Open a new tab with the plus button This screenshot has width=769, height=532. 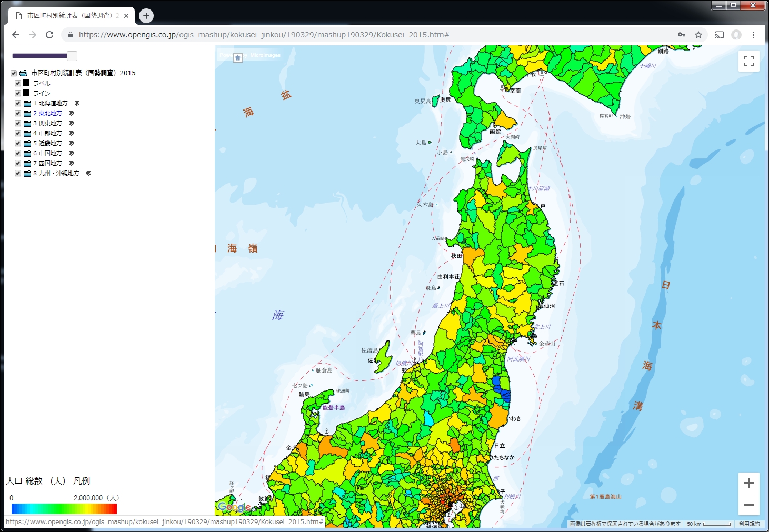click(x=146, y=16)
